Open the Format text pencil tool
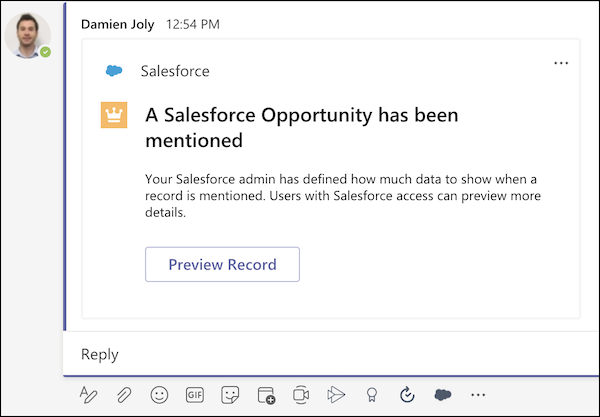 click(x=88, y=395)
